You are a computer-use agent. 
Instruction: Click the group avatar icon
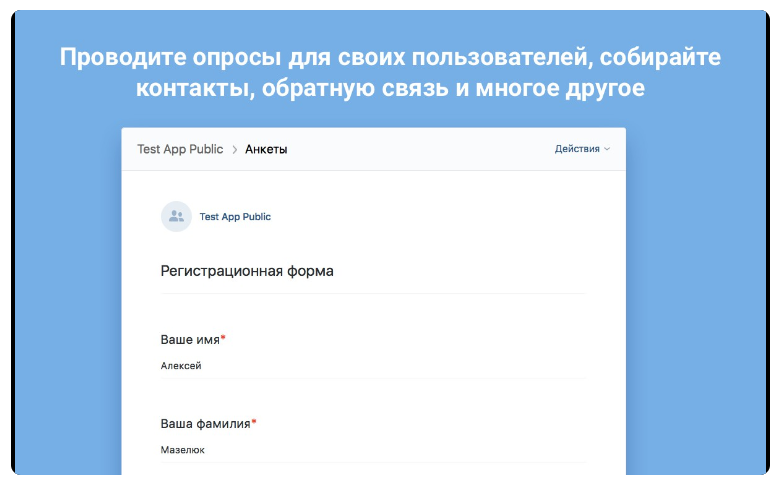tap(176, 216)
